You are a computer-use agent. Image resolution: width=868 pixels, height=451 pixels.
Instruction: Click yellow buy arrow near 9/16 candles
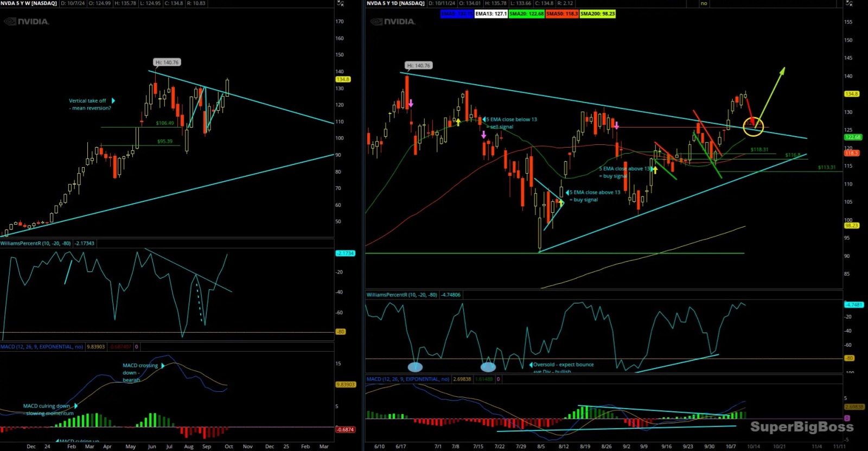[655, 170]
